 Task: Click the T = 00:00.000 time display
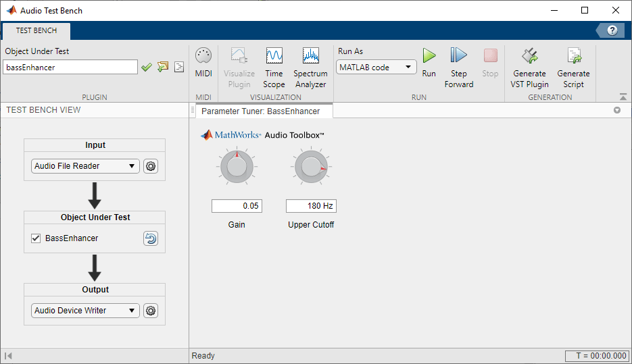click(598, 356)
